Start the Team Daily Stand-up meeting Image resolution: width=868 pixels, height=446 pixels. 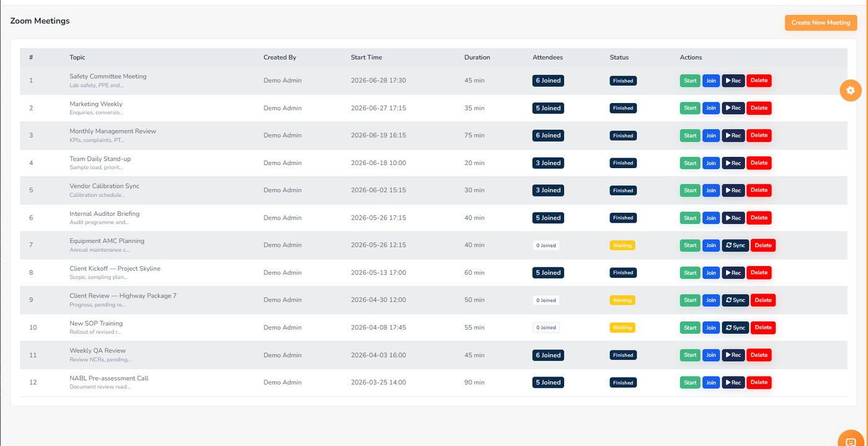pos(690,163)
